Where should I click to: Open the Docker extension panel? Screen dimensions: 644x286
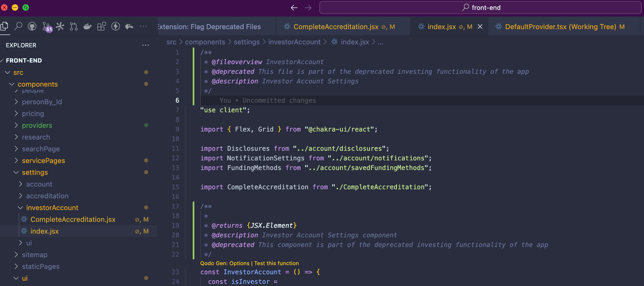click(88, 26)
